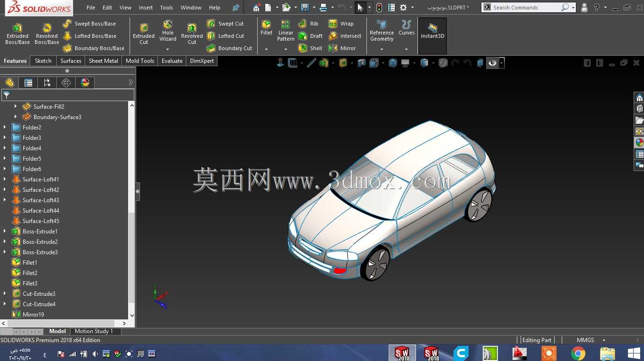Open the Curves dropdown arrow
The width and height of the screenshot is (644, 361).
coord(406,49)
